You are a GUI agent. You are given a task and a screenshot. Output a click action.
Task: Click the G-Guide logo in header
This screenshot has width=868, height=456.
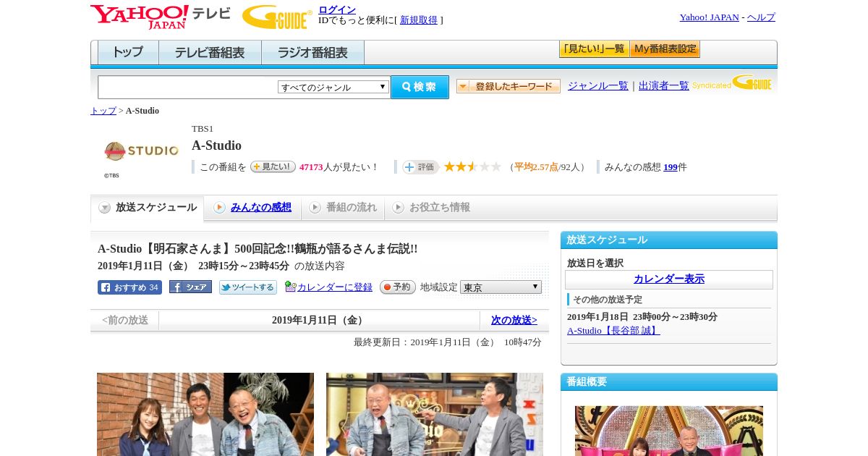277,17
